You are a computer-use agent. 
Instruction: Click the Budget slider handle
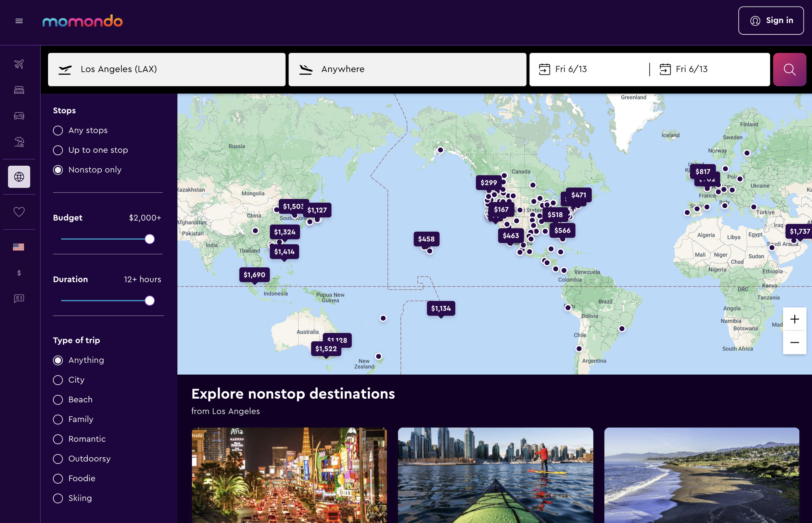149,239
